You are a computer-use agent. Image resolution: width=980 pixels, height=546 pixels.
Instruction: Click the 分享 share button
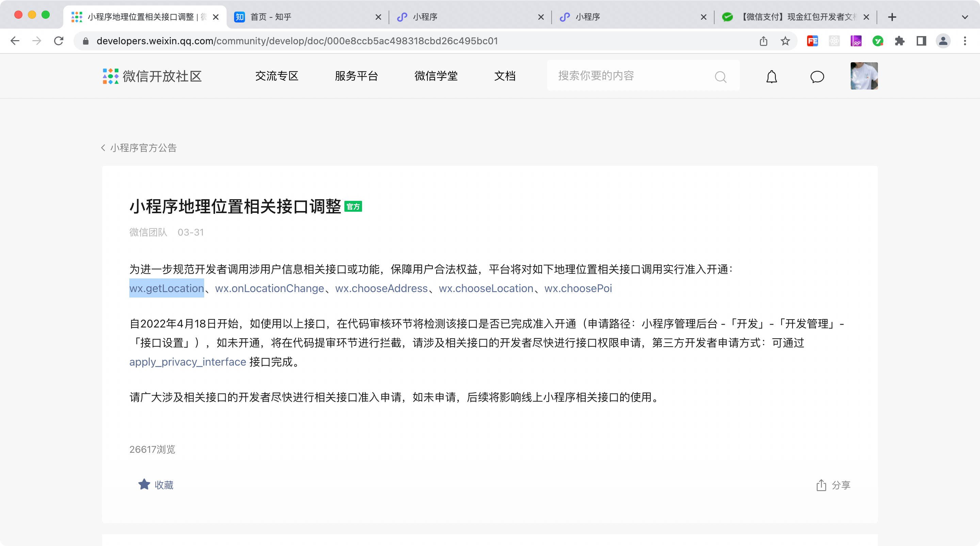[833, 485]
